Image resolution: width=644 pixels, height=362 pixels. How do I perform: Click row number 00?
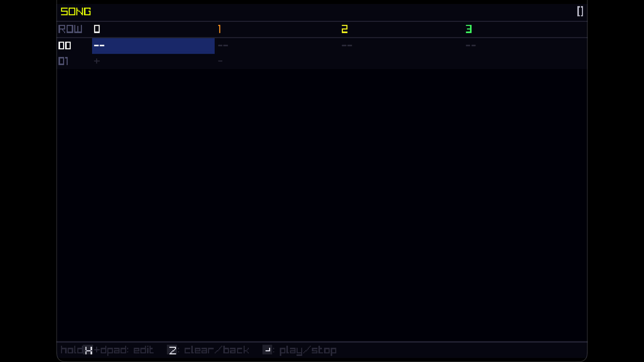[65, 46]
